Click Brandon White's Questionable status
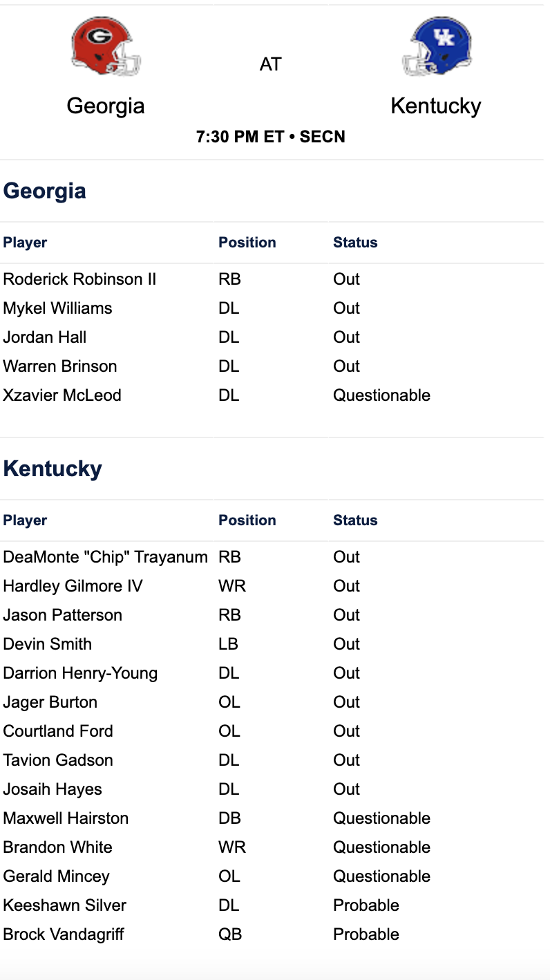550x980 pixels. (381, 847)
